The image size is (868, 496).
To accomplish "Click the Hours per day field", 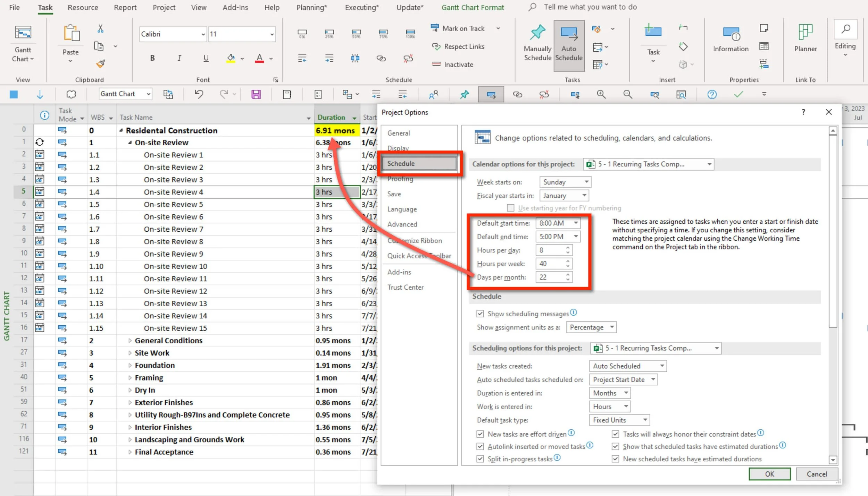I will coord(553,250).
